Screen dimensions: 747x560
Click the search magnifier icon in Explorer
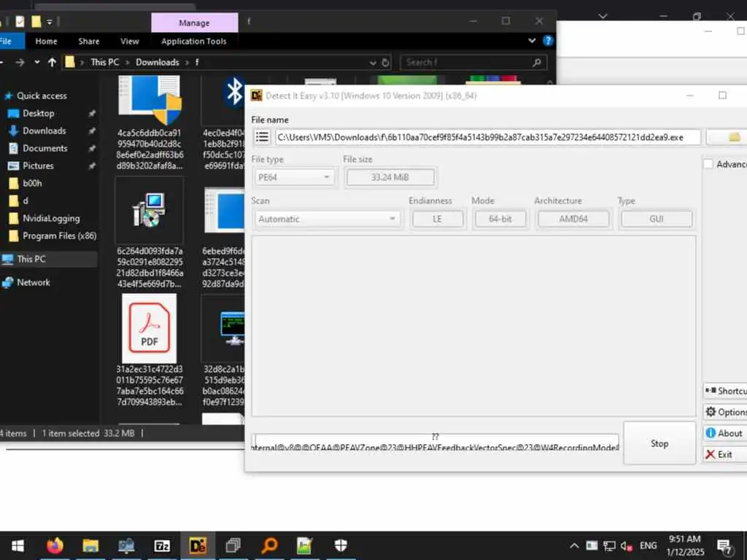click(x=537, y=63)
